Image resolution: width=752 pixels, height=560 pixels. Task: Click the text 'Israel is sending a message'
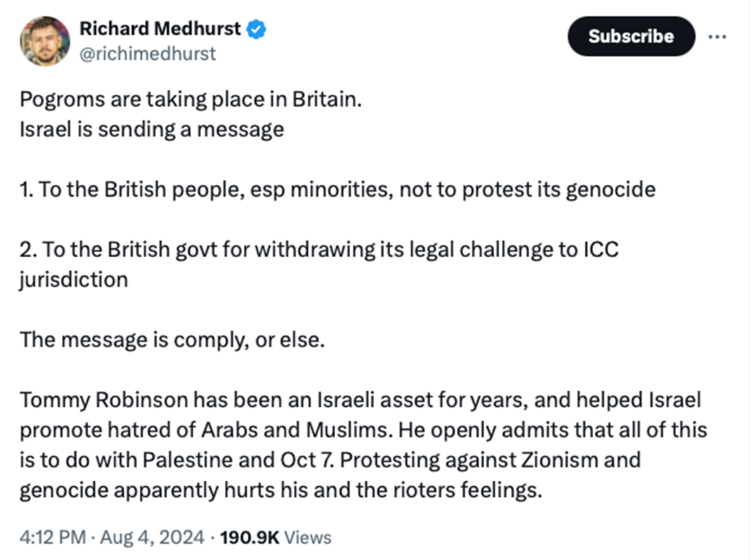(x=152, y=129)
